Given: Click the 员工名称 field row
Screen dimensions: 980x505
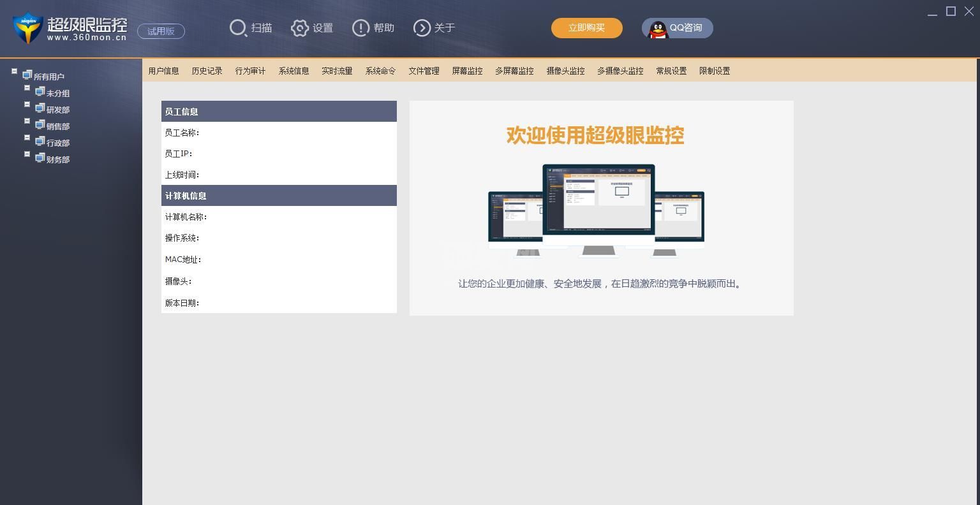Looking at the screenshot, I should click(x=279, y=133).
